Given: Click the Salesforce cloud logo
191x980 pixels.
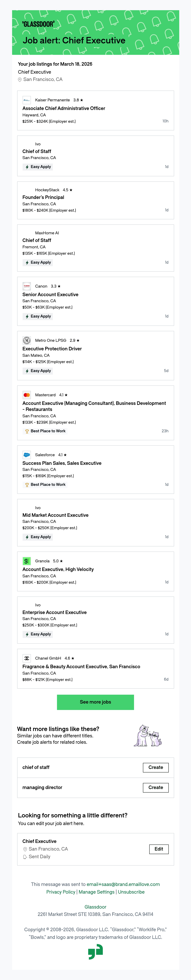Looking at the screenshot, I should coord(27,455).
